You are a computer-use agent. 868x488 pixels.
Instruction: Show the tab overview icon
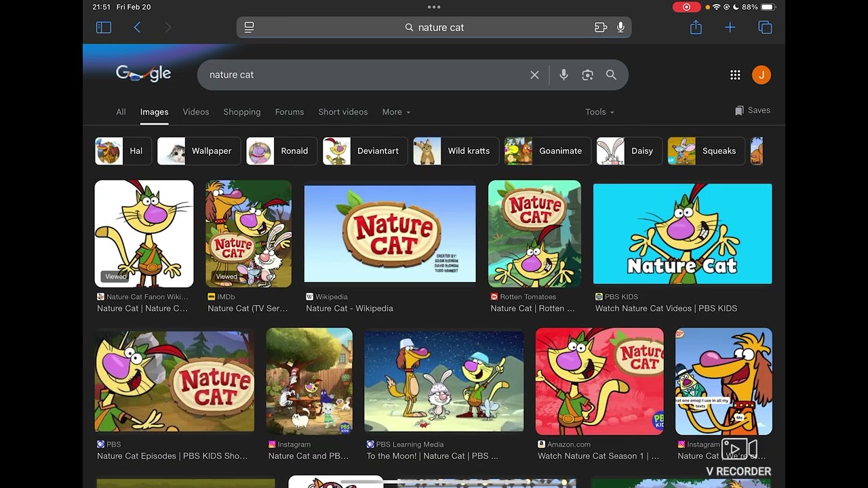tap(765, 27)
